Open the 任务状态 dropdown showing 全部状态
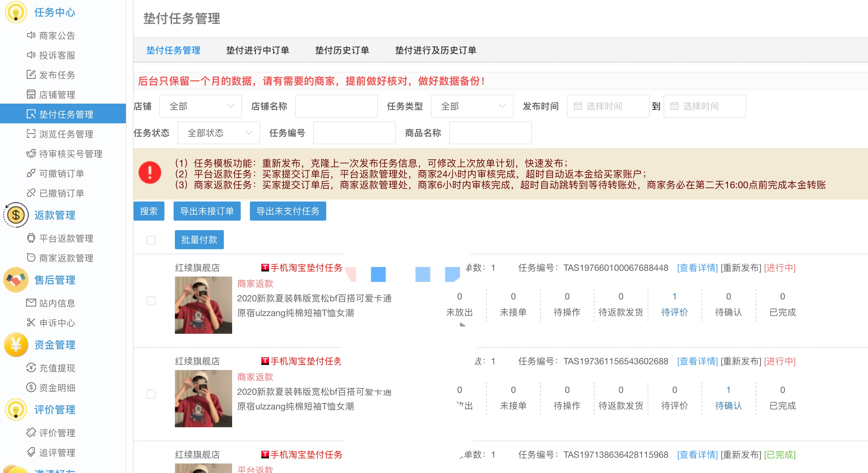 coord(219,133)
